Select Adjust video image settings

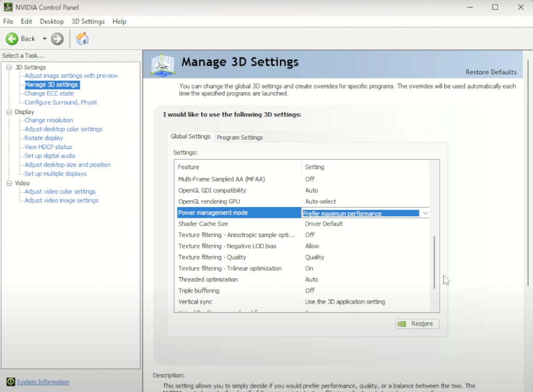pyautogui.click(x=61, y=200)
